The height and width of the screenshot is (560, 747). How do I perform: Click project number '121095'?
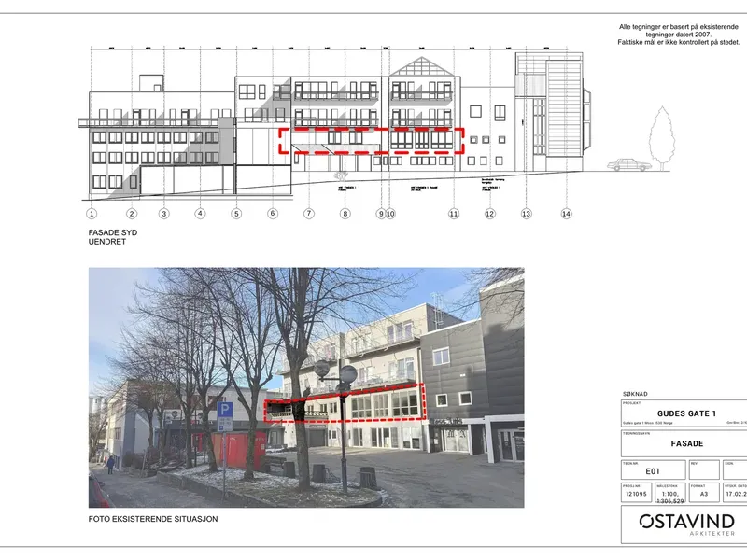click(x=636, y=494)
